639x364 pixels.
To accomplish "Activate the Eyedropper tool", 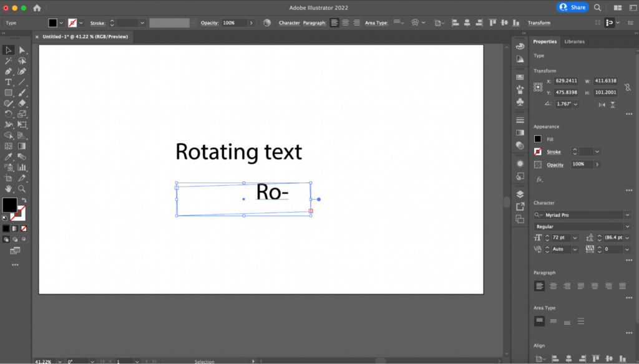I will pos(9,156).
